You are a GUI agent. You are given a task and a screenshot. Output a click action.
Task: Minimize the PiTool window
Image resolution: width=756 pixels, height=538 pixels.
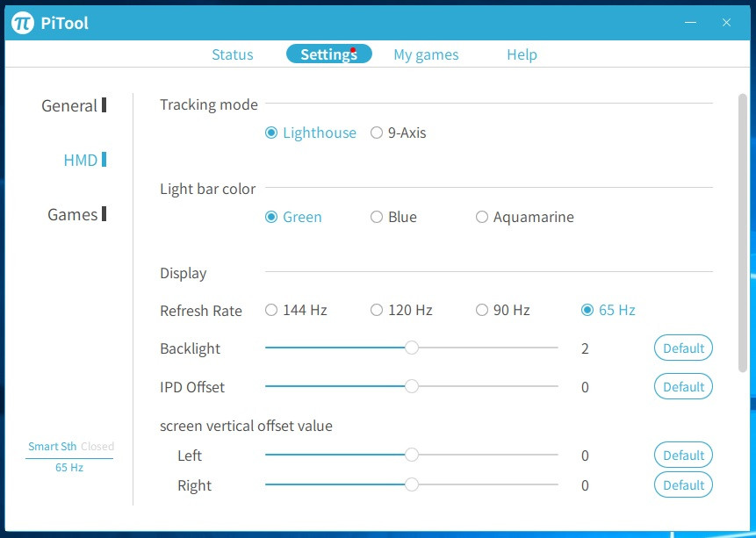(692, 23)
